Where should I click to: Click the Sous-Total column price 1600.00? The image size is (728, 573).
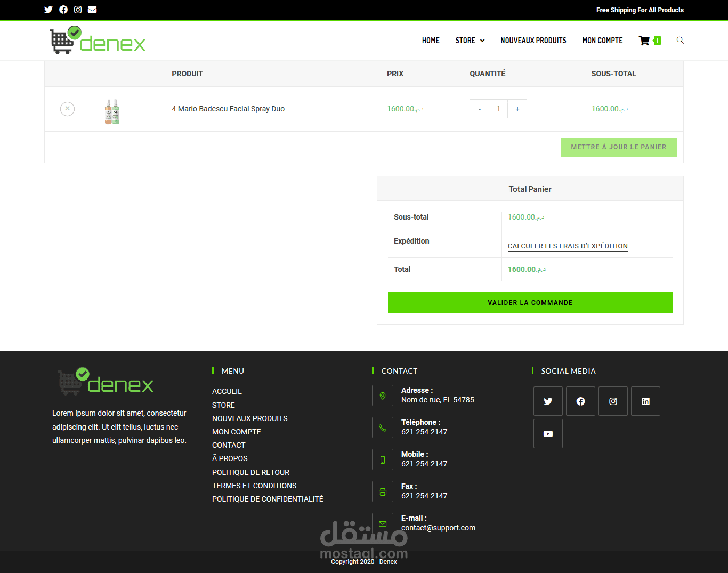610,109
